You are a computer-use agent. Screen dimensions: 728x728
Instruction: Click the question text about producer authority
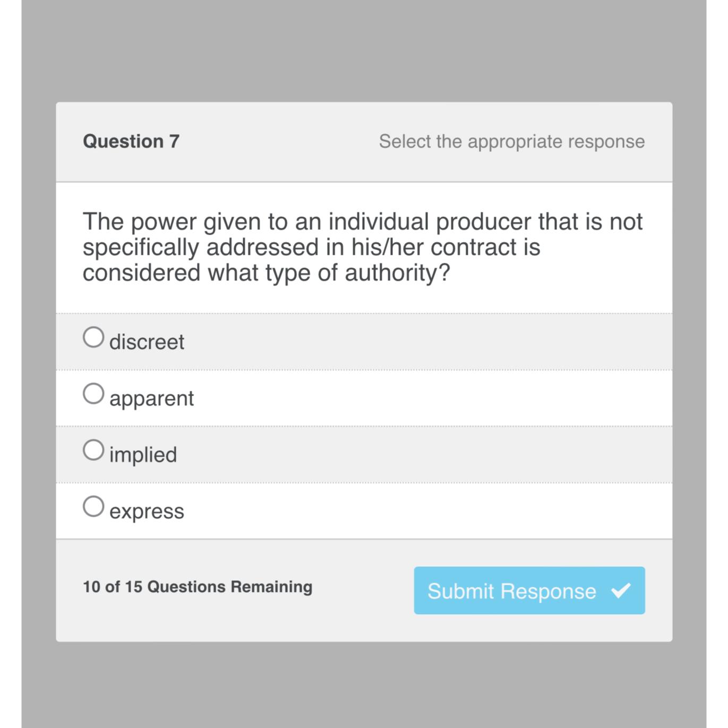363,246
